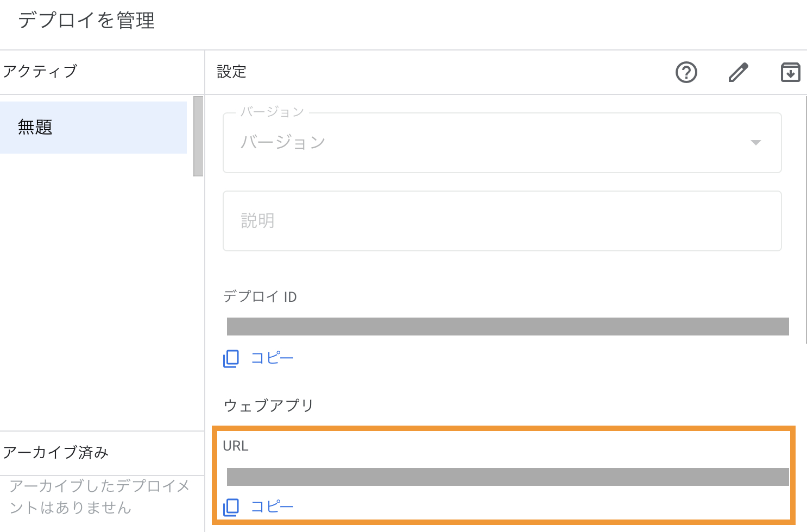Viewport: 807px width, 532px height.
Task: Open the help icon in settings header
Action: coord(686,72)
